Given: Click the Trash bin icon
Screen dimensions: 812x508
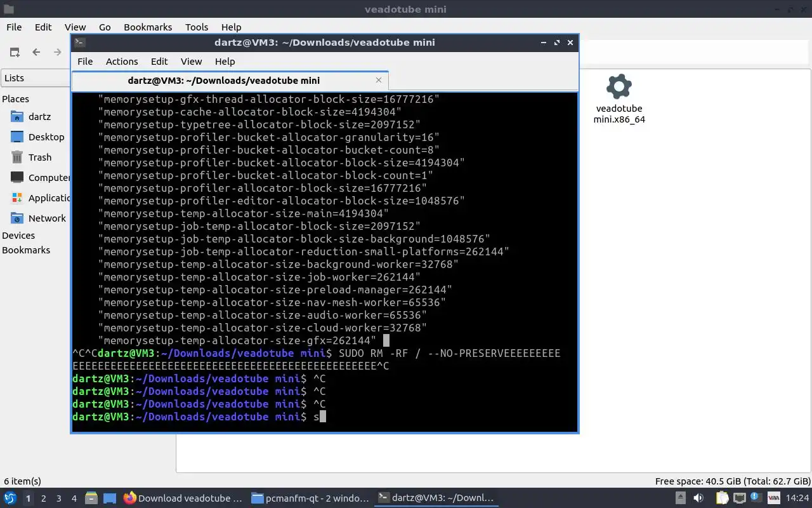Looking at the screenshot, I should (17, 157).
